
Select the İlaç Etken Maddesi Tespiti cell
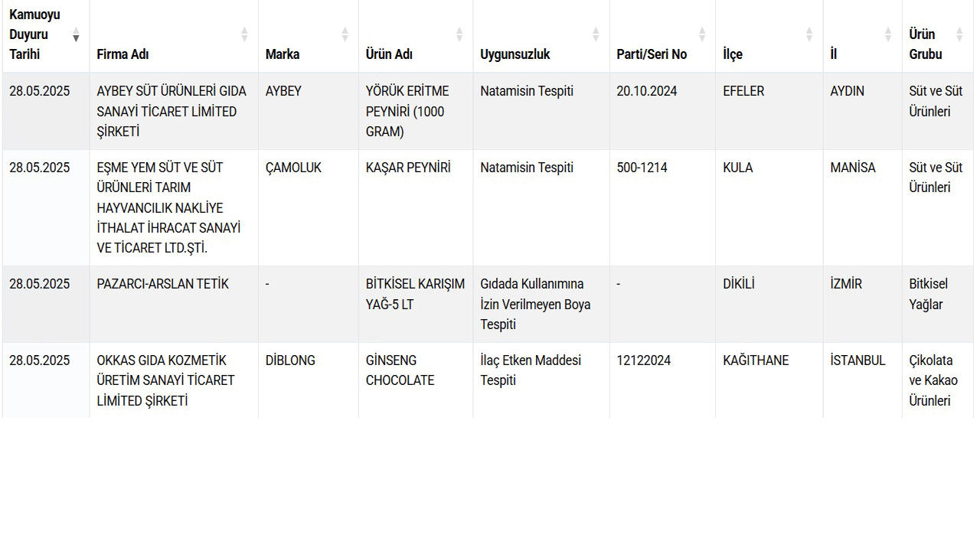coord(531,370)
